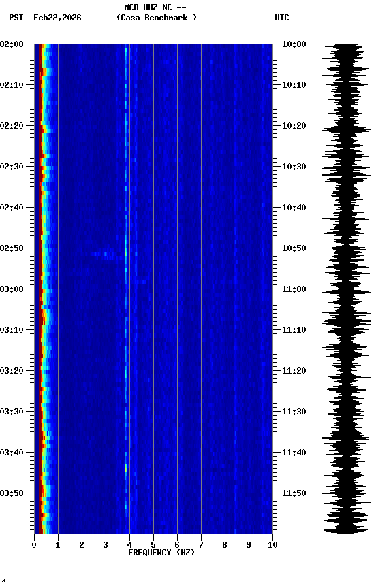Click the '02:10' PST time label
The height and width of the screenshot is (588, 376).
click(12, 85)
